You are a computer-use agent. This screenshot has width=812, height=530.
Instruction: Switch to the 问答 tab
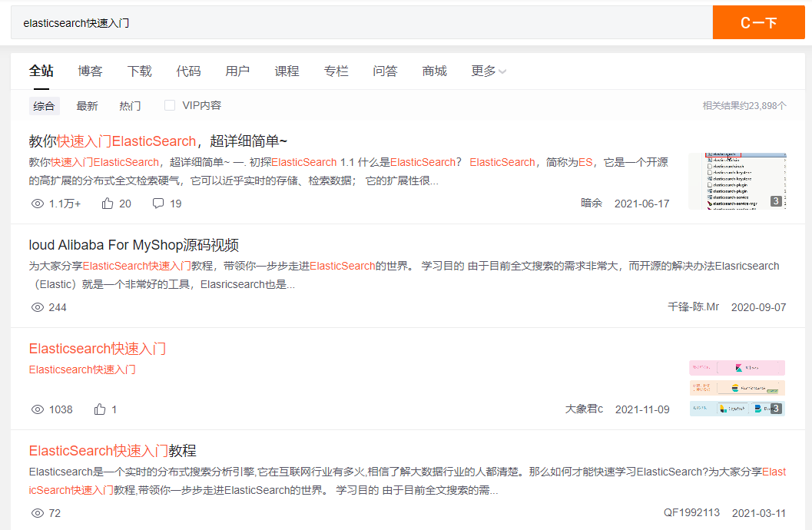click(x=386, y=71)
